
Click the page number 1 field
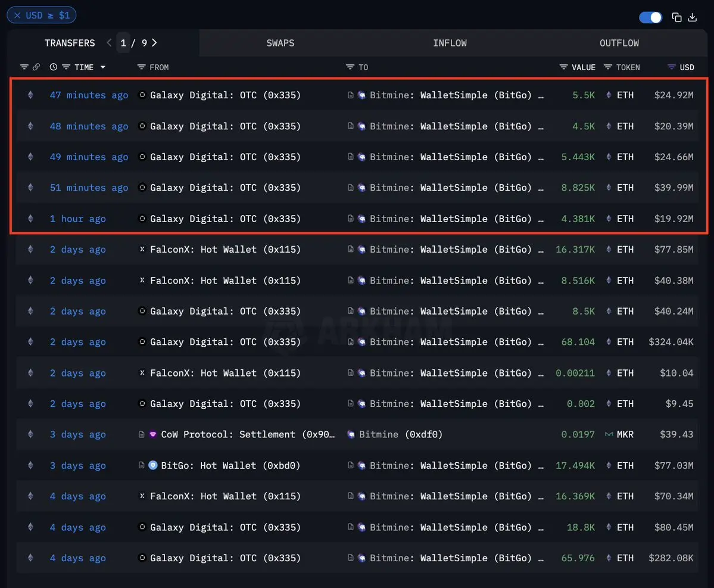pos(123,43)
